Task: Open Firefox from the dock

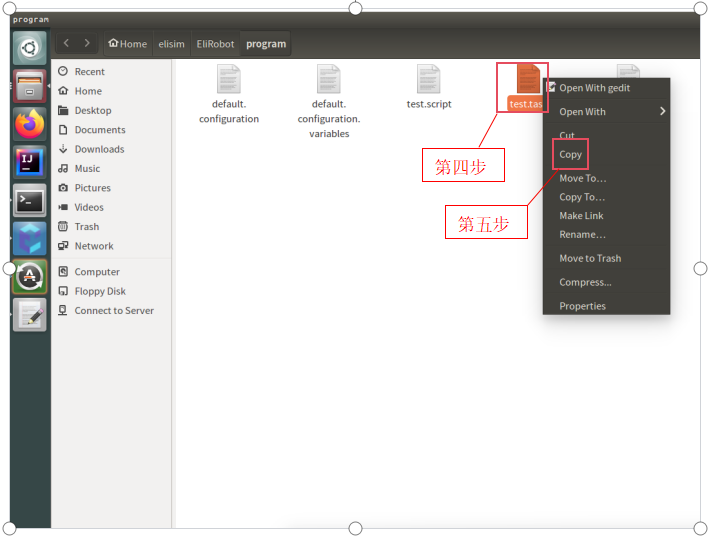Action: point(30,123)
